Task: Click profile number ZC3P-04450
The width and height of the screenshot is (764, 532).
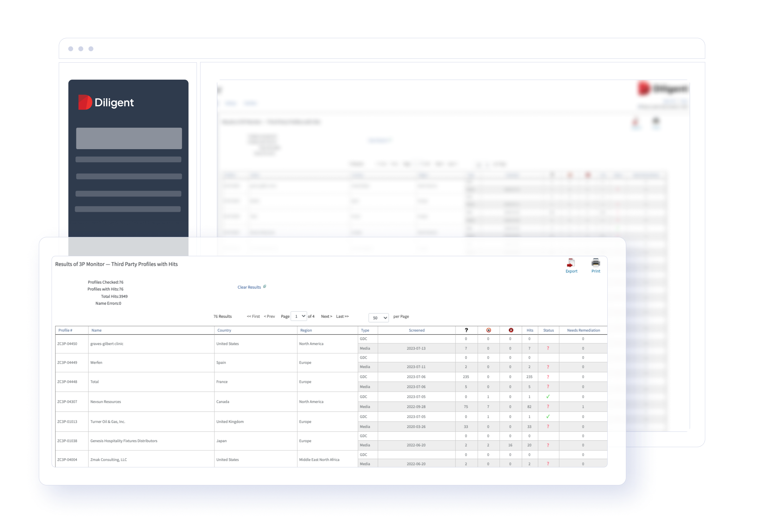Action: pyautogui.click(x=67, y=344)
